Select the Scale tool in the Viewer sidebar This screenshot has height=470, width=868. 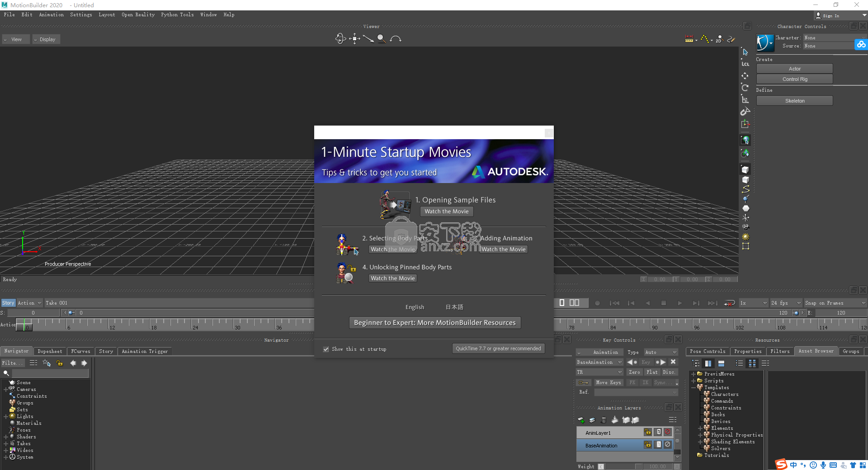coord(745,99)
